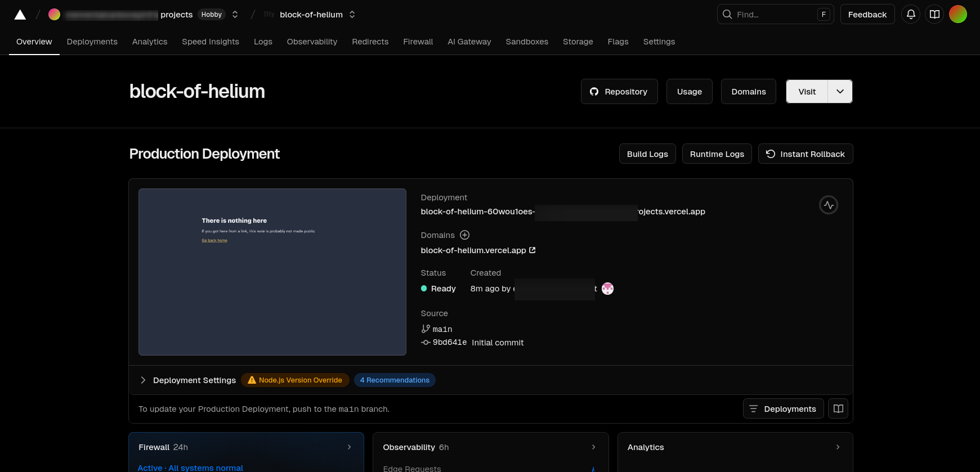Viewport: 980px width, 472px height.
Task: Open notifications bell icon
Action: pos(911,15)
